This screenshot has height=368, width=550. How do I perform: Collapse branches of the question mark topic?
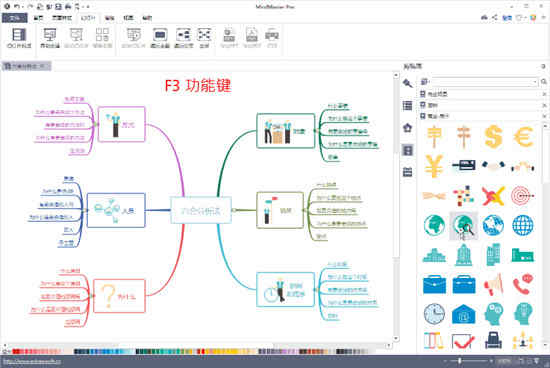(x=92, y=296)
